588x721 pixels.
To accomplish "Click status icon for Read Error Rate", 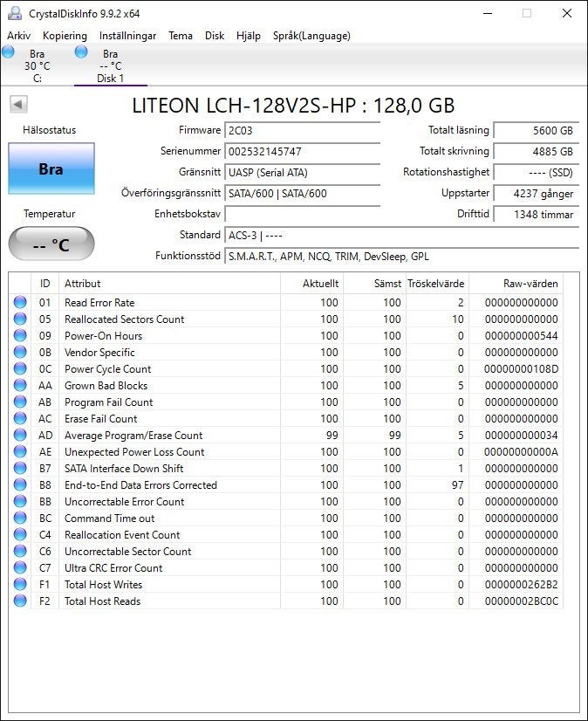I will 20,302.
